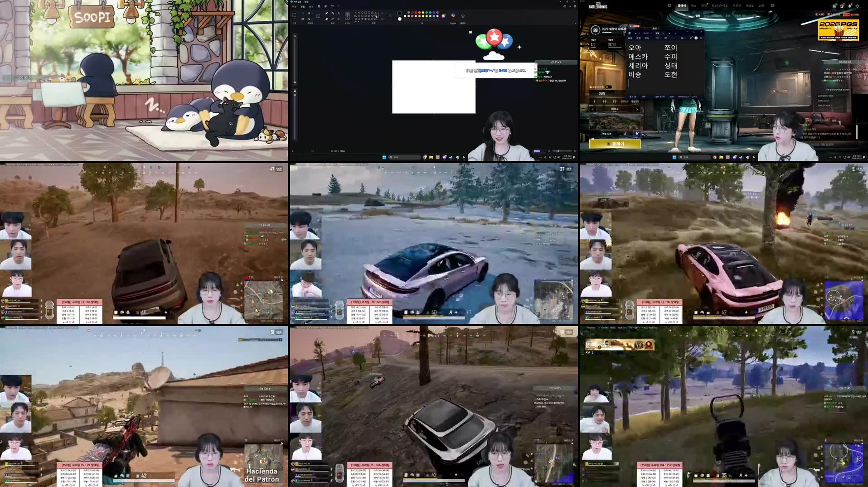868x487 pixels.
Task: Select the Magnifier tool in Paint
Action: [x=339, y=19]
